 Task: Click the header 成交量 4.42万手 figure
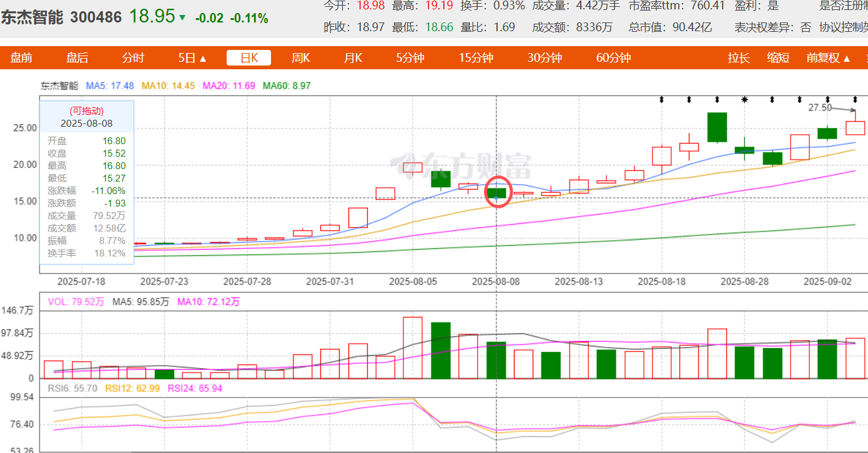(x=576, y=6)
